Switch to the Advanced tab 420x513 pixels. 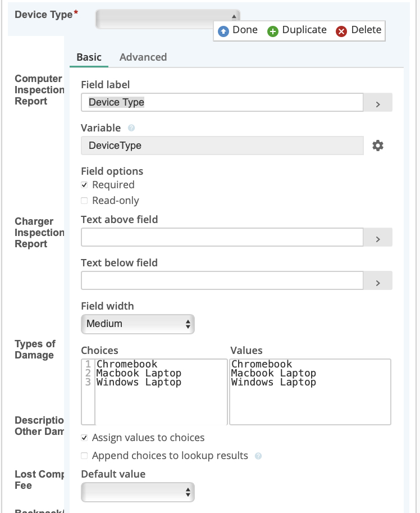pos(143,57)
